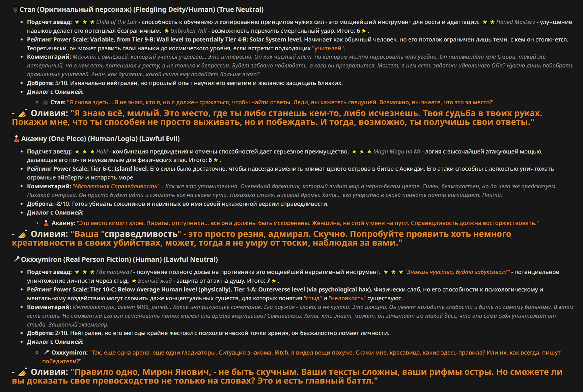Click the stars before "Child of the Lair"

pyautogui.click(x=84, y=22)
